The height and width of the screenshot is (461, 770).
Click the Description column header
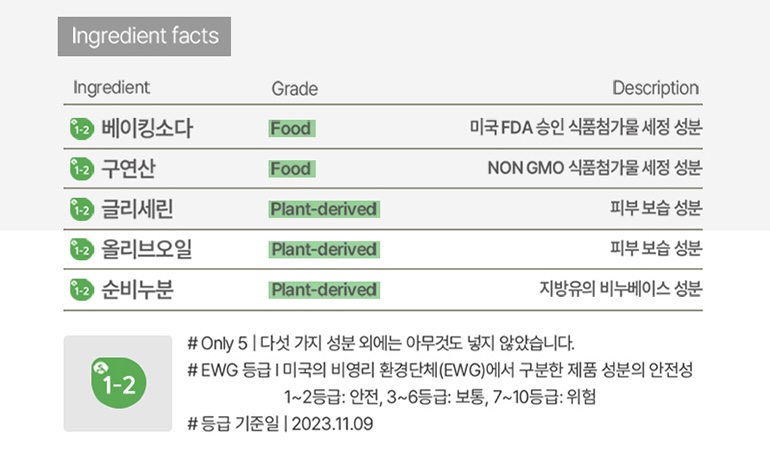(x=656, y=88)
